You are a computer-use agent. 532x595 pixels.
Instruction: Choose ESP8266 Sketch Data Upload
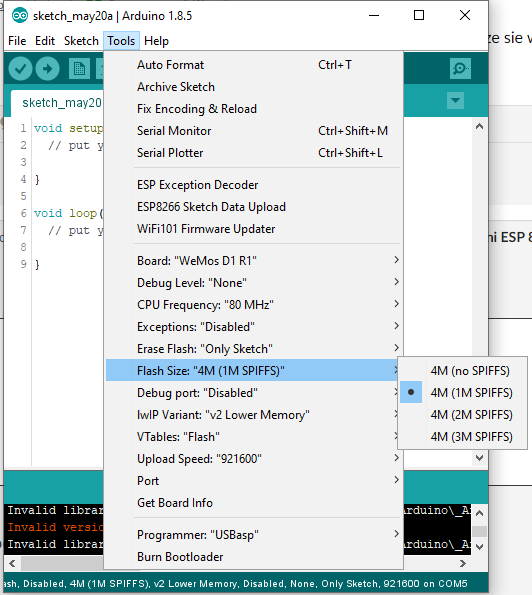[253, 207]
